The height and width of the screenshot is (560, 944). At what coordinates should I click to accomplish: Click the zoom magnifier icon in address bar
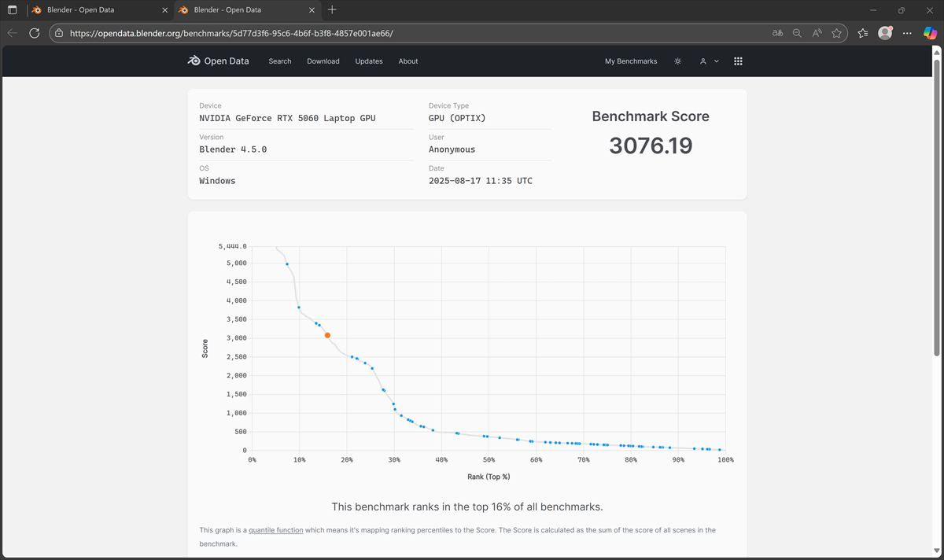(x=797, y=33)
